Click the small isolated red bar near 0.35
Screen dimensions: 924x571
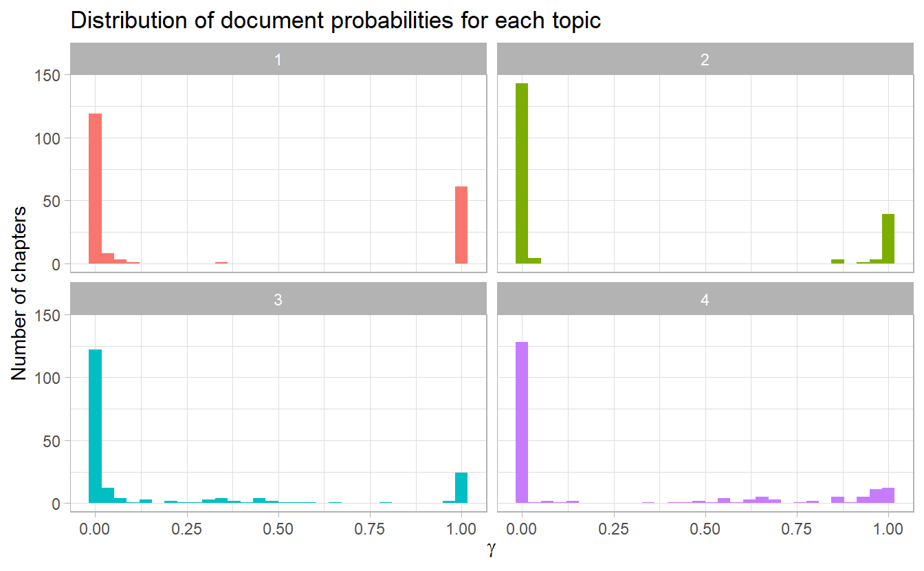pos(221,263)
